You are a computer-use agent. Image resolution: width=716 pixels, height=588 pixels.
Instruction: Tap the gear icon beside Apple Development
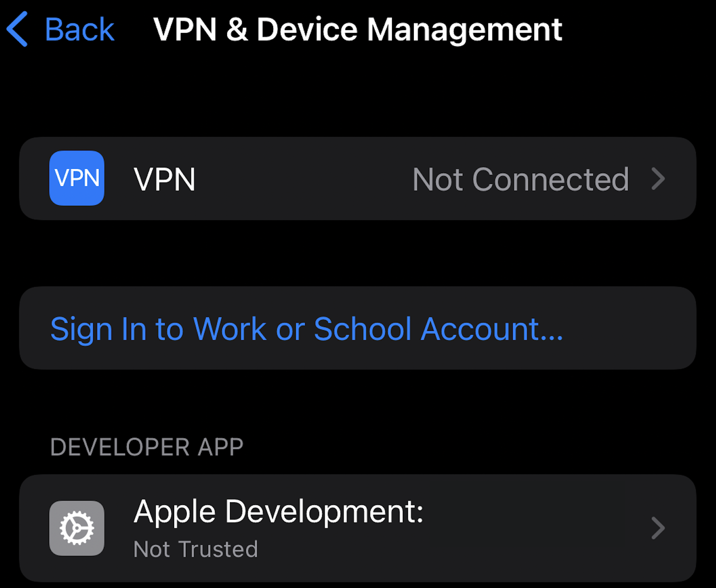(76, 528)
